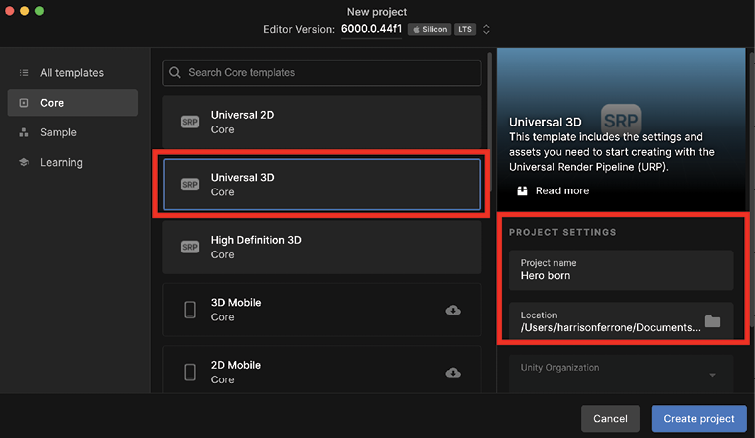This screenshot has height=438, width=755.
Task: Click the Cancel button
Action: [610, 419]
